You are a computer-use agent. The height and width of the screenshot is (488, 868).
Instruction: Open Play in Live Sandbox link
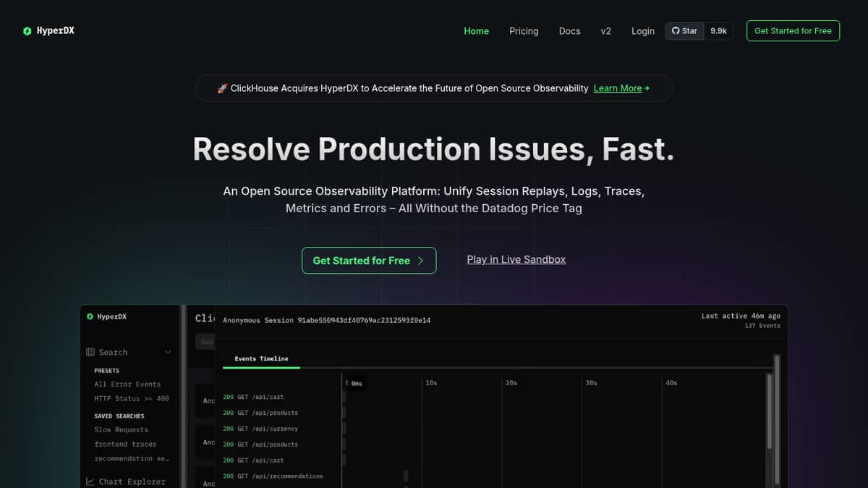[x=516, y=259]
